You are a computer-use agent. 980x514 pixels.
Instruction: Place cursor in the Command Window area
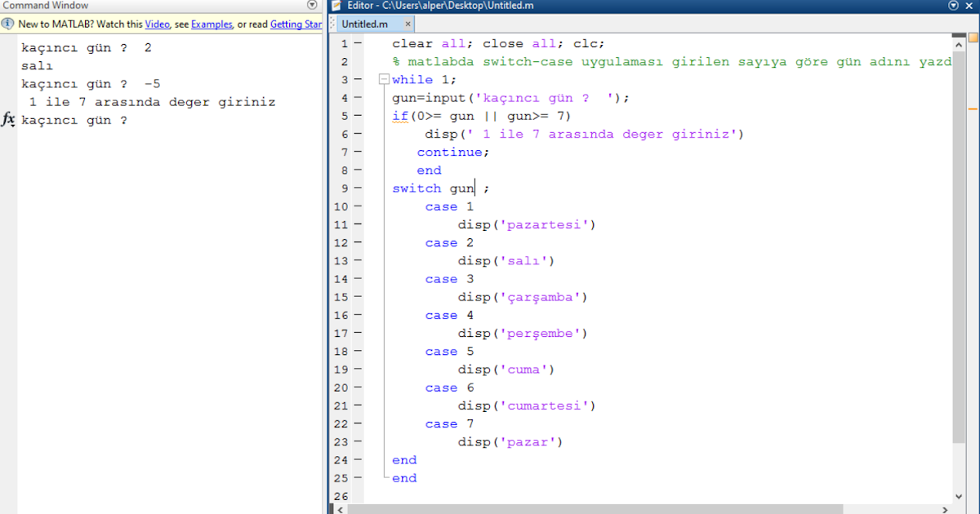tap(163, 245)
